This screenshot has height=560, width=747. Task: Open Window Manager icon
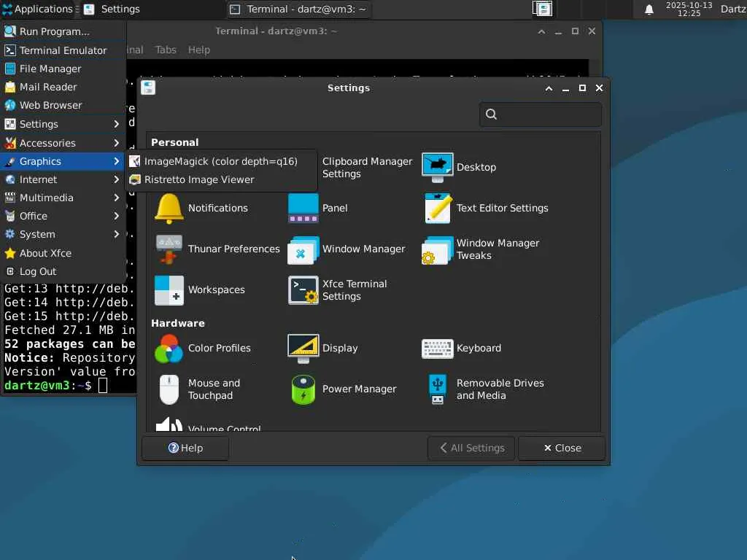click(303, 249)
